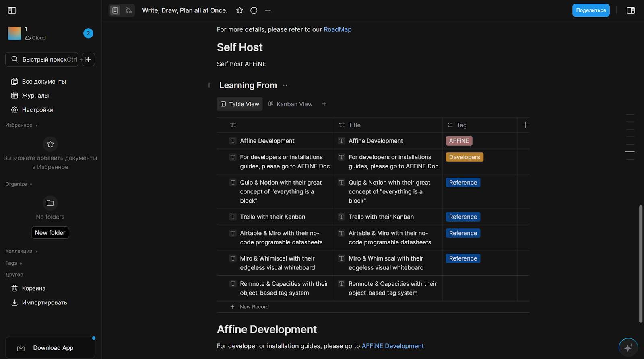Image resolution: width=644 pixels, height=359 pixels.
Task: Click Title cell Affine Development
Action: tap(388, 141)
